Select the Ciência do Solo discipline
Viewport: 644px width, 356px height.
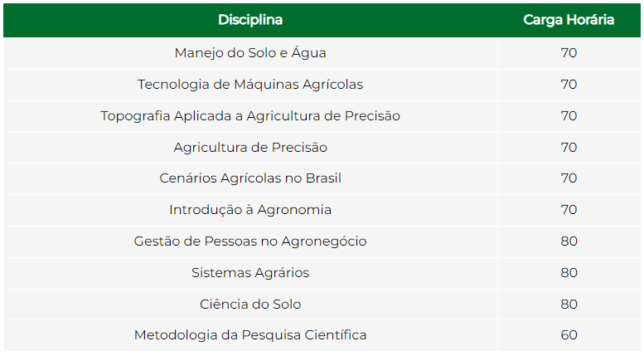(x=250, y=305)
